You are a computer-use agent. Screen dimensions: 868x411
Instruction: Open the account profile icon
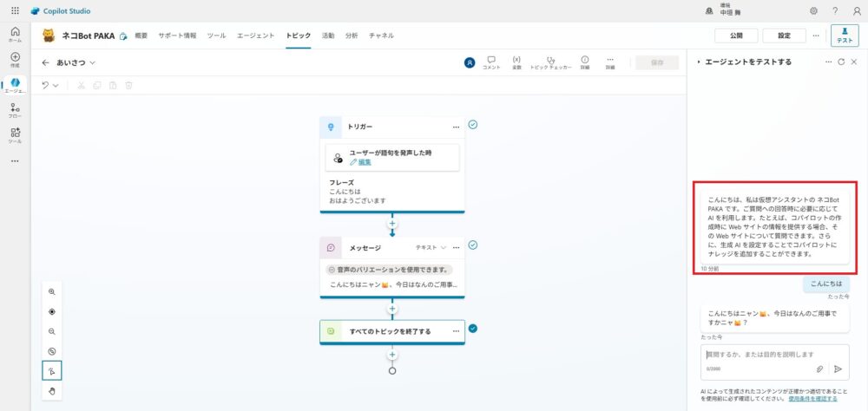[857, 10]
